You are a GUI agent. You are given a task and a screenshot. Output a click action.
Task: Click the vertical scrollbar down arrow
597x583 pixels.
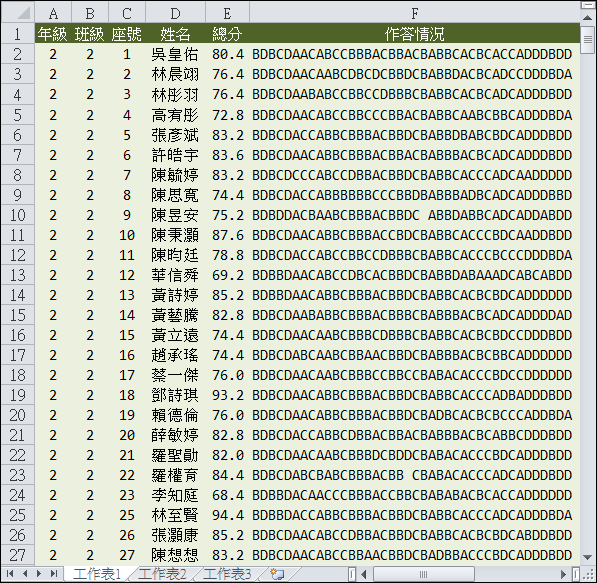pyautogui.click(x=587, y=558)
